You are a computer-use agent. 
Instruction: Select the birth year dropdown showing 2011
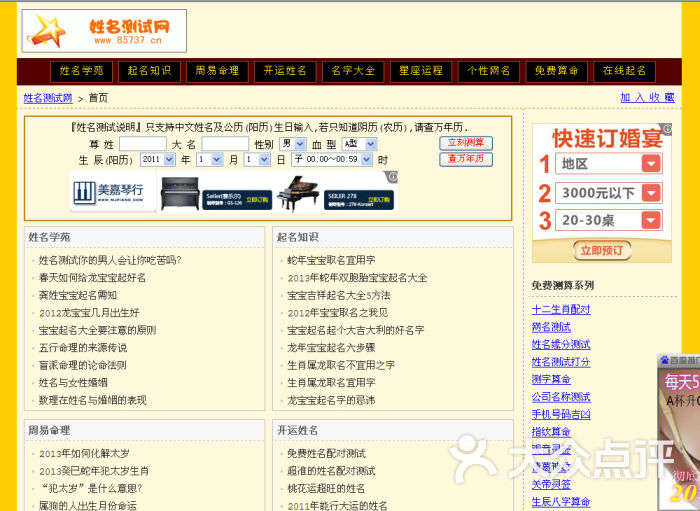click(x=157, y=159)
